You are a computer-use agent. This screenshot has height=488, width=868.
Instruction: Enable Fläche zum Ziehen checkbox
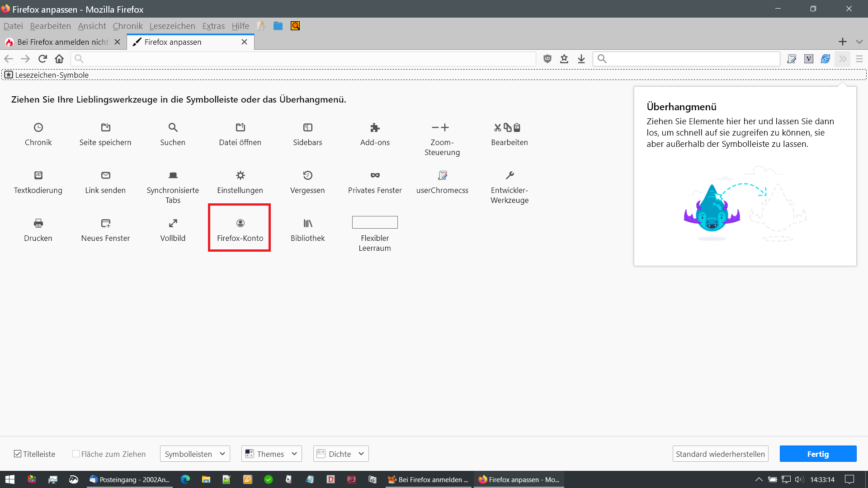click(x=76, y=454)
